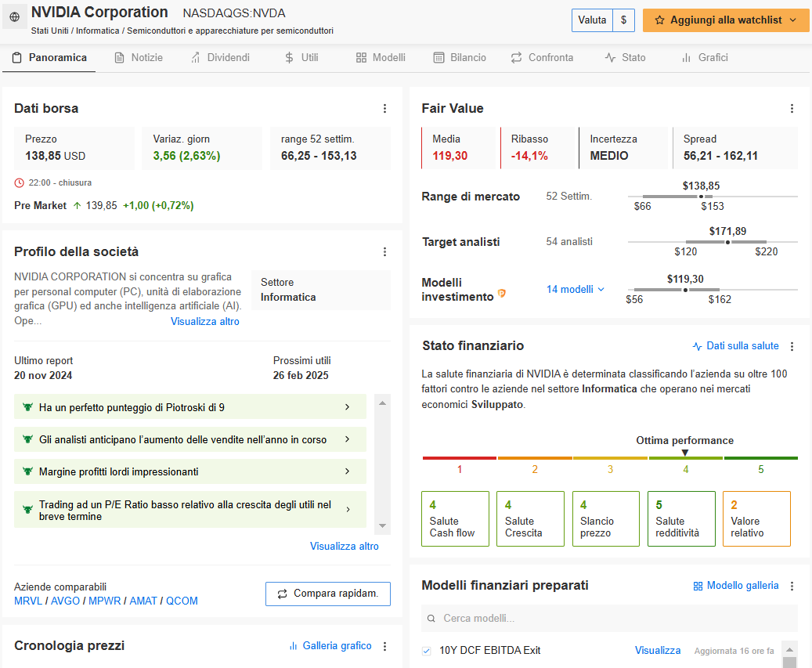This screenshot has height=668, width=812.
Task: Open the MPWR comparable company link
Action: coord(105,601)
